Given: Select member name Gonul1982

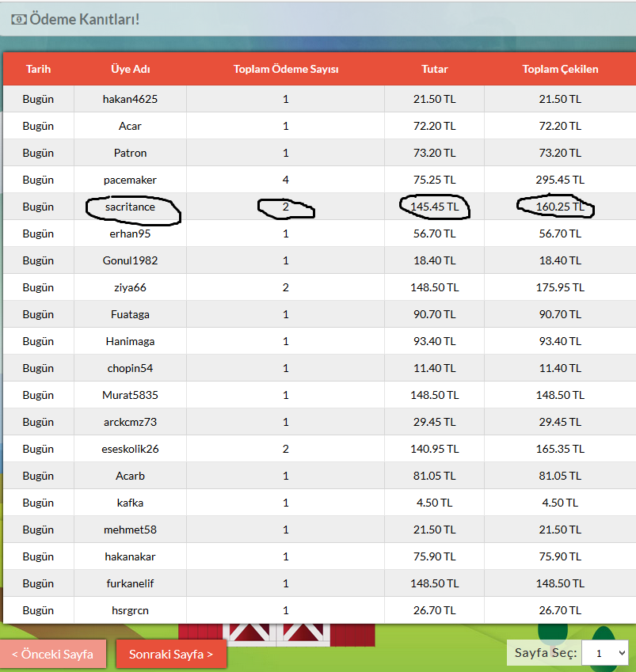Looking at the screenshot, I should 130,260.
